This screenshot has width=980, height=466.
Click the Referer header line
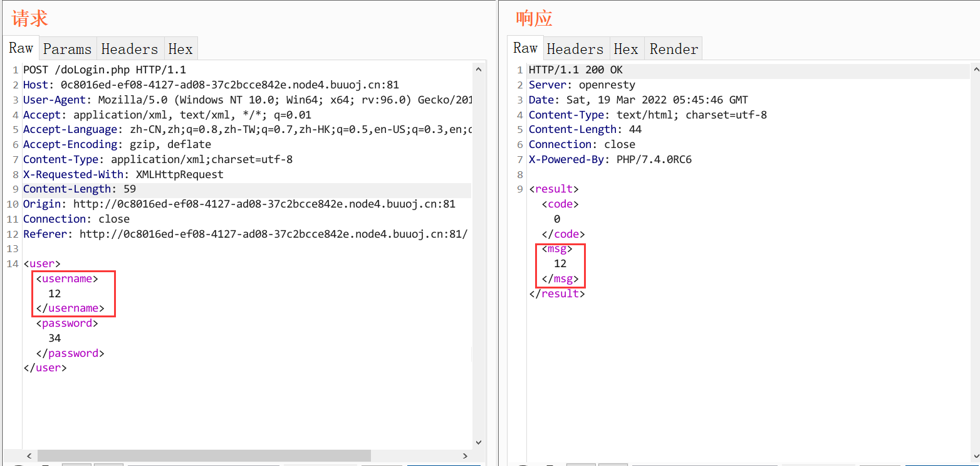(246, 234)
